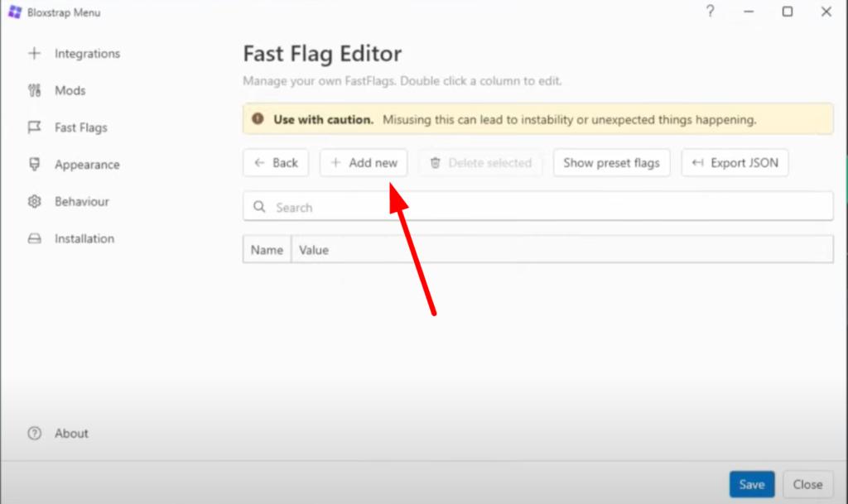The height and width of the screenshot is (504, 848).
Task: Click the left arrow icon on Back
Action: pos(259,162)
